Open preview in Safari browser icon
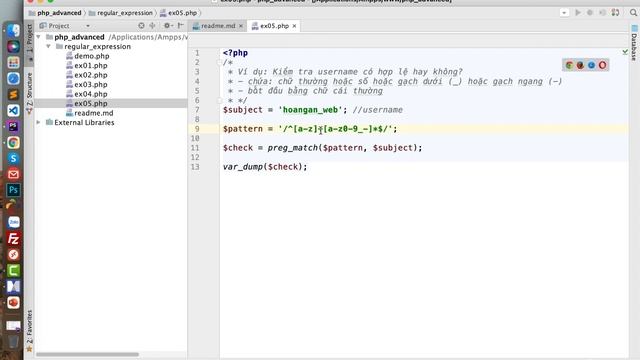 click(x=591, y=65)
